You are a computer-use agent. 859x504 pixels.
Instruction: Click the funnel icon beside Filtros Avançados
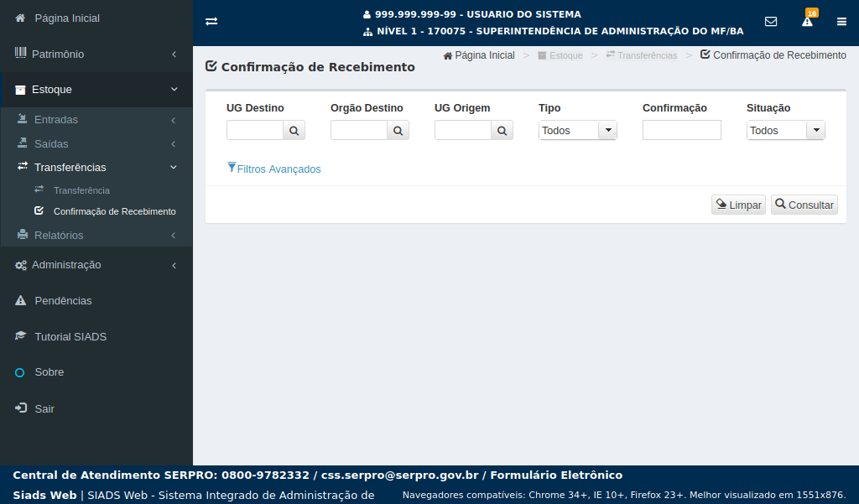tap(232, 168)
